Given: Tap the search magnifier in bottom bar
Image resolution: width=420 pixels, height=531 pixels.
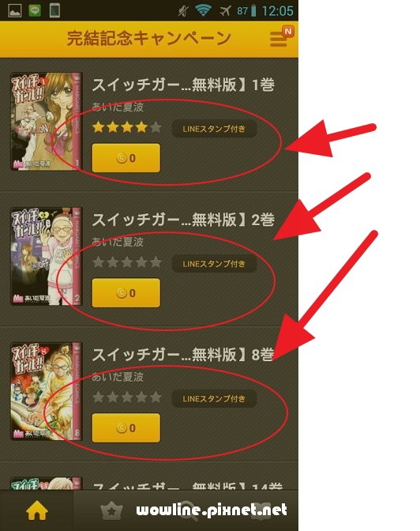Looking at the screenshot, I should tap(188, 510).
